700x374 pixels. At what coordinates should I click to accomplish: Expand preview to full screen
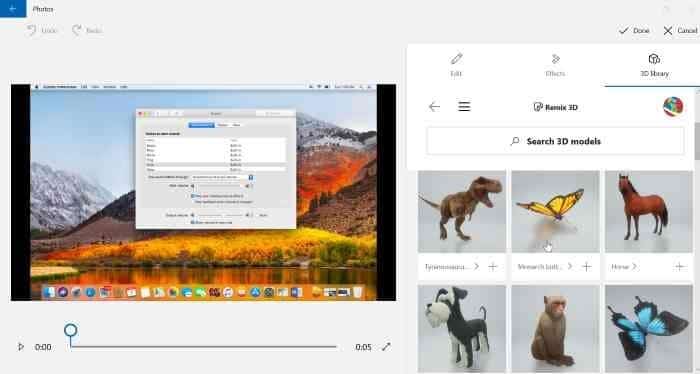click(x=386, y=346)
